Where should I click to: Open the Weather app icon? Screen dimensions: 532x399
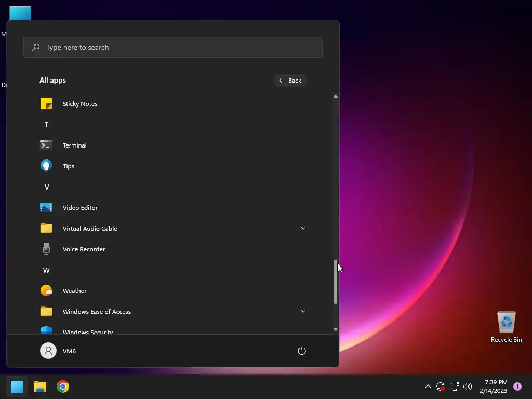pyautogui.click(x=46, y=290)
